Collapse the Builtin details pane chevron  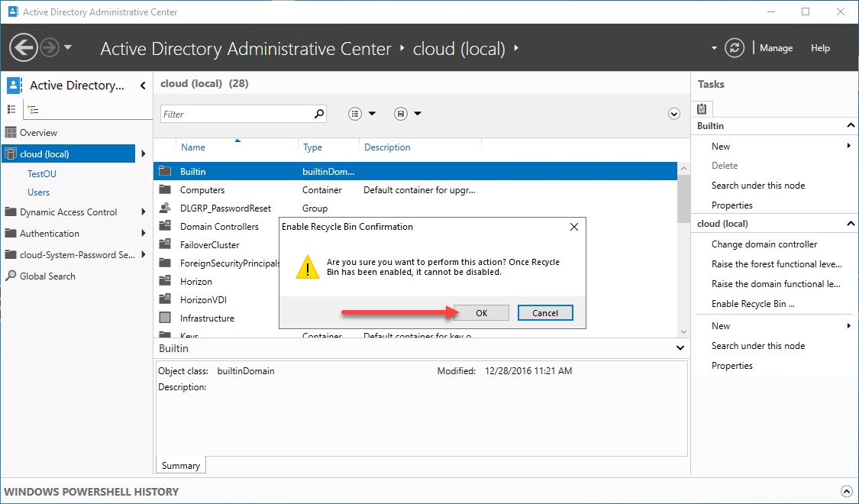(680, 348)
